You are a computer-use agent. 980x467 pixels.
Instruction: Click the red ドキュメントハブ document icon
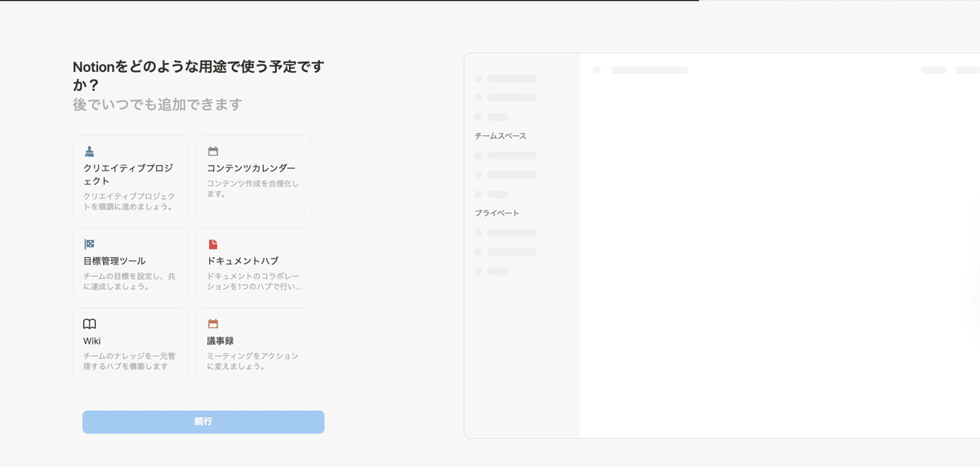click(x=213, y=244)
